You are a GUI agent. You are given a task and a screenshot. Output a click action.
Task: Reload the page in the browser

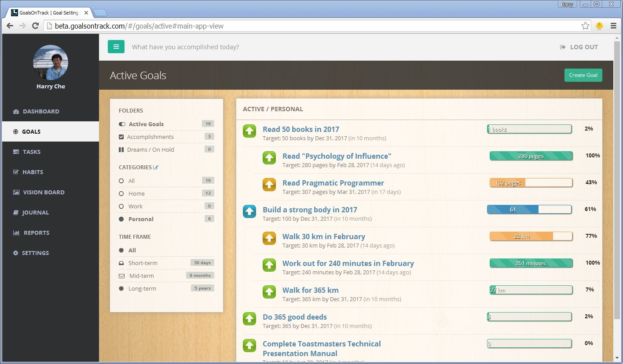click(35, 26)
